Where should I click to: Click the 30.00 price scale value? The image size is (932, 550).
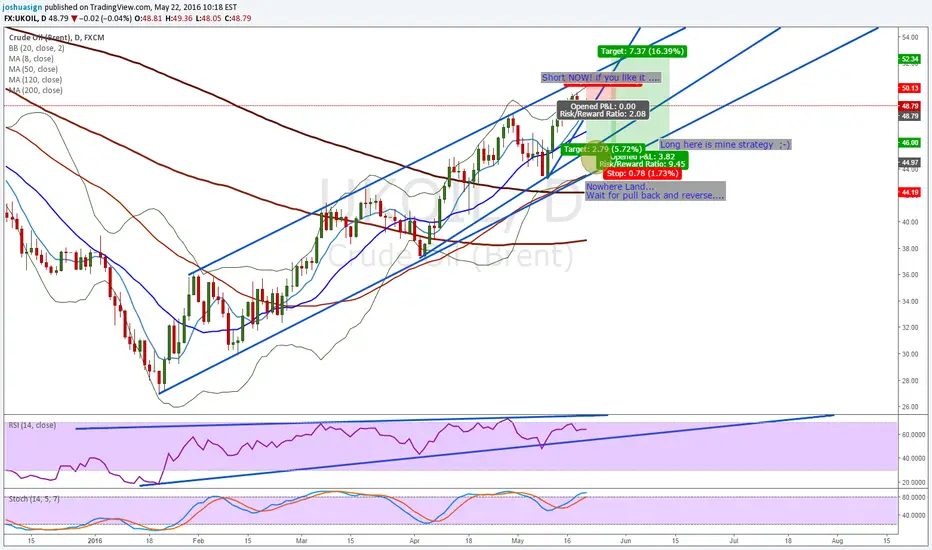910,354
